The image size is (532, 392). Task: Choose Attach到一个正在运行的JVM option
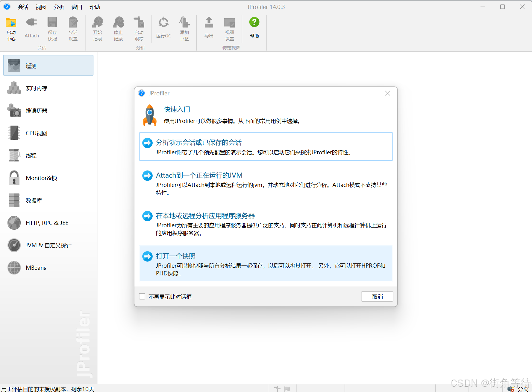pos(266,183)
